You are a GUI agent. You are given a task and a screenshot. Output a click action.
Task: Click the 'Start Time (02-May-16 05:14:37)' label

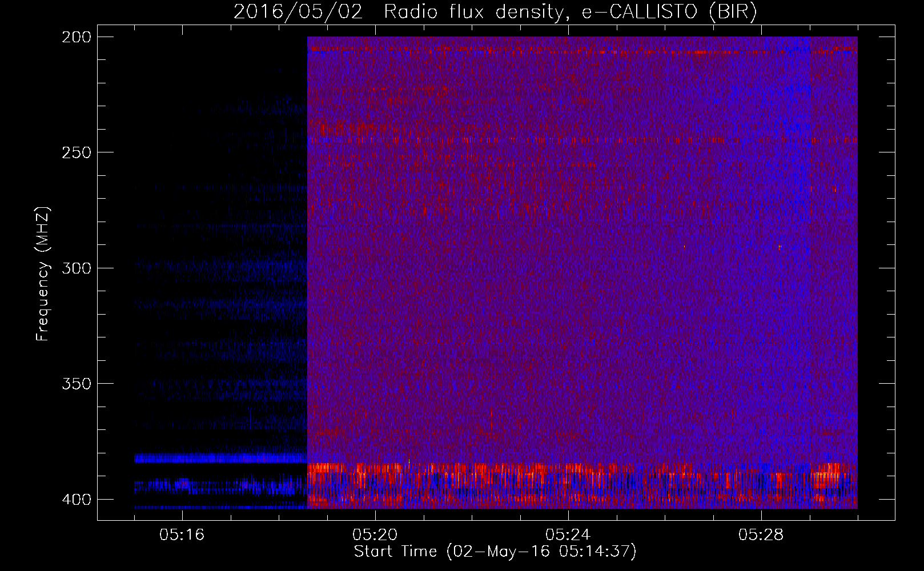coord(495,552)
